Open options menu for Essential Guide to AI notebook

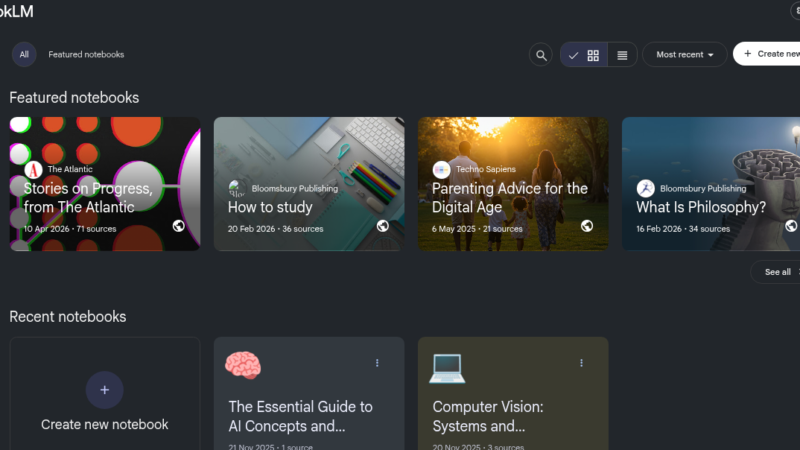377,363
